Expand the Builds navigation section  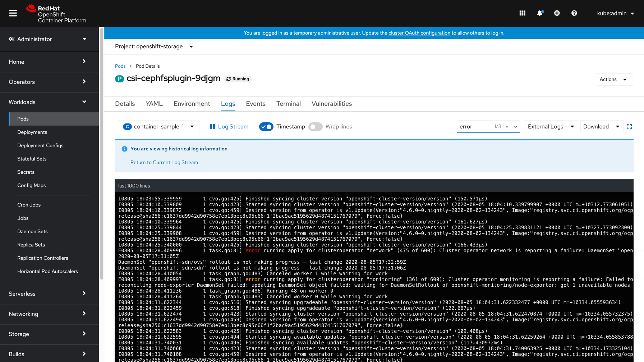click(49, 354)
